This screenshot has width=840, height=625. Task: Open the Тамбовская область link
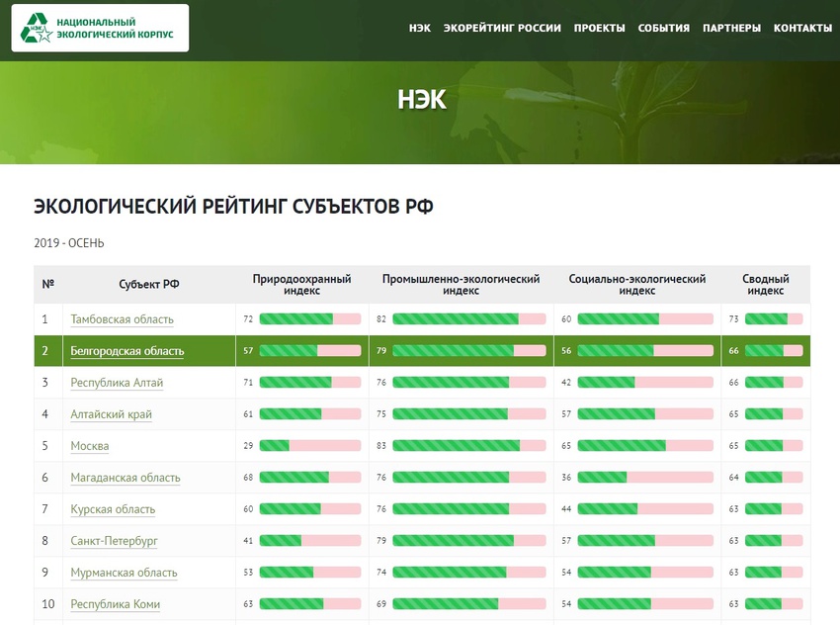(123, 319)
